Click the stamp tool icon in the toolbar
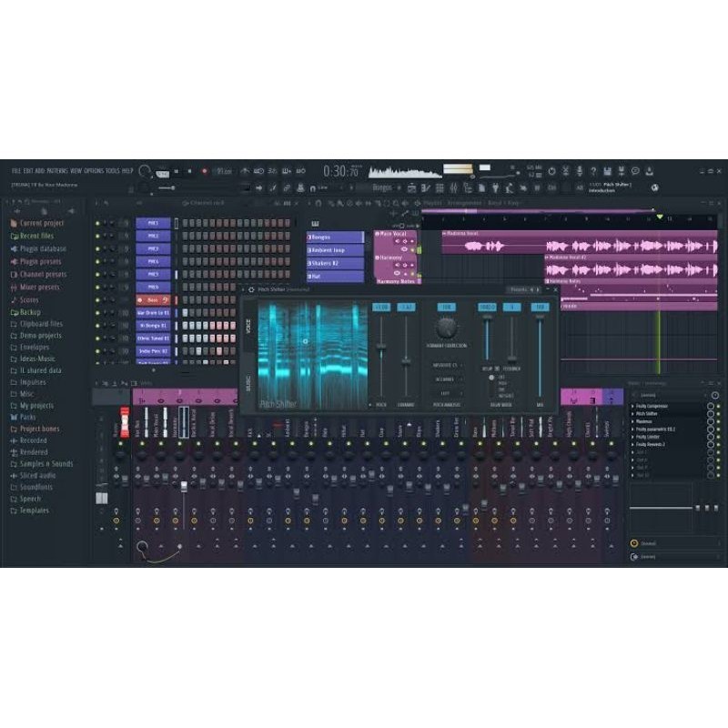Viewport: 728px width, 728px height. (x=300, y=188)
